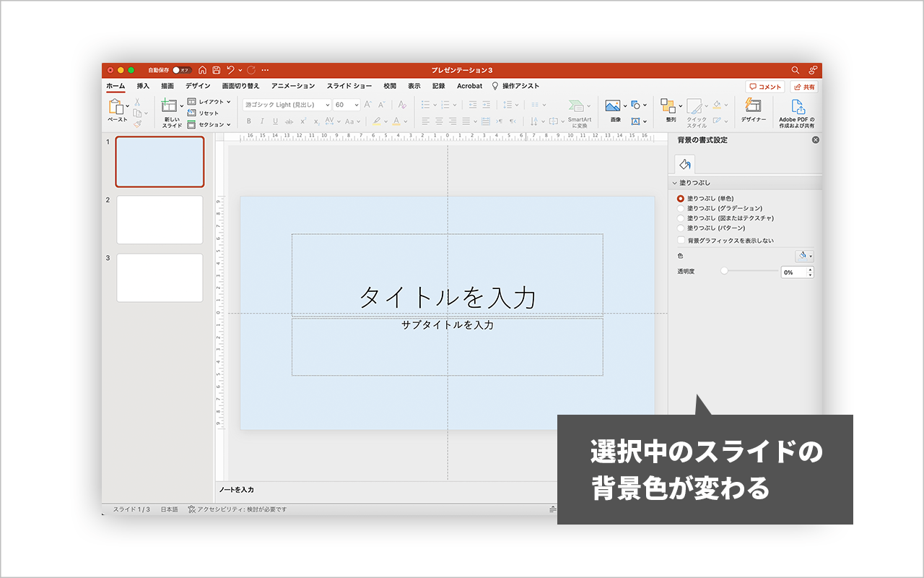Click the Save icon in title bar
Image resolution: width=924 pixels, height=578 pixels.
[216, 70]
